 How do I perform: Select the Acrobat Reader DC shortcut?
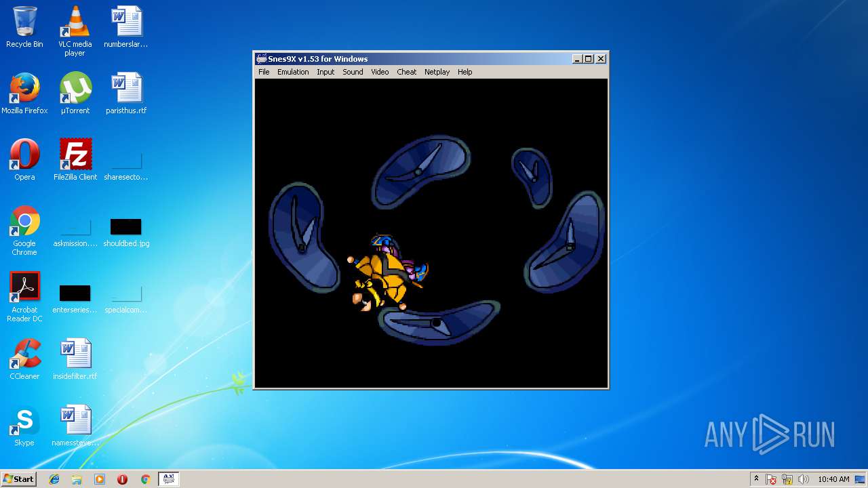[x=24, y=297]
